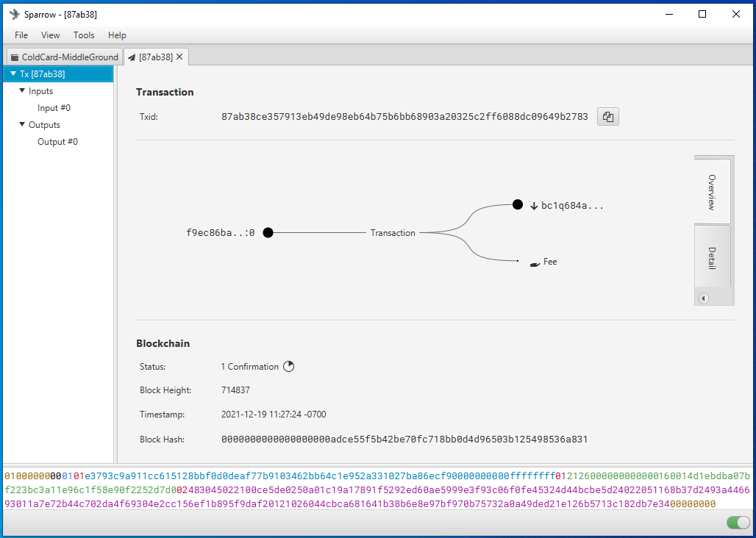This screenshot has width=756, height=538.
Task: Click the Txid hash value
Action: point(404,117)
